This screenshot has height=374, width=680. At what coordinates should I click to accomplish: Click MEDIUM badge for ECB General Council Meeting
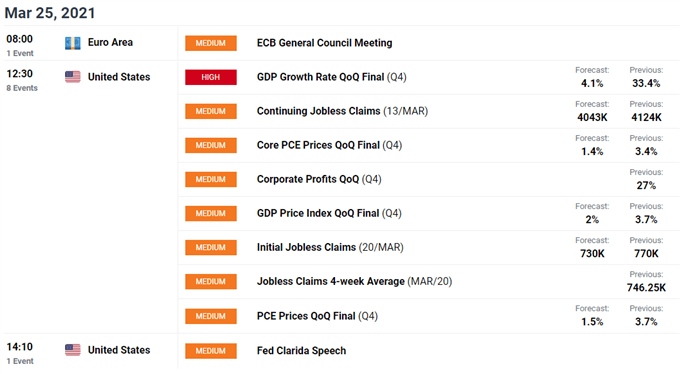[x=211, y=43]
